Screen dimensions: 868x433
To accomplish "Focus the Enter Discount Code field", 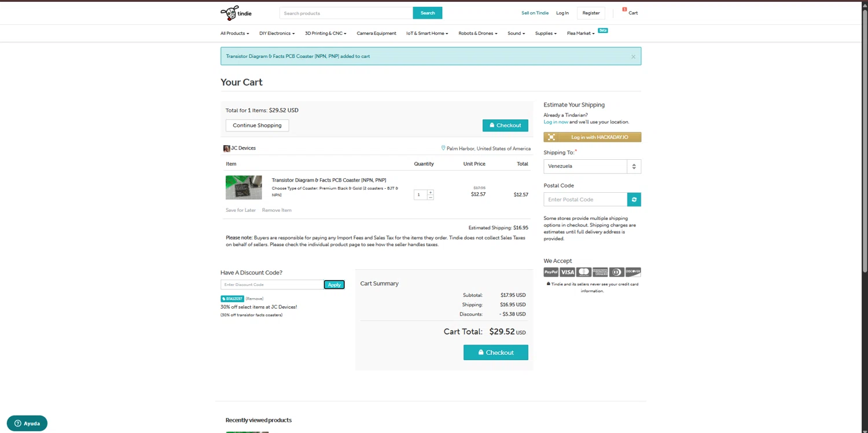I will [272, 285].
